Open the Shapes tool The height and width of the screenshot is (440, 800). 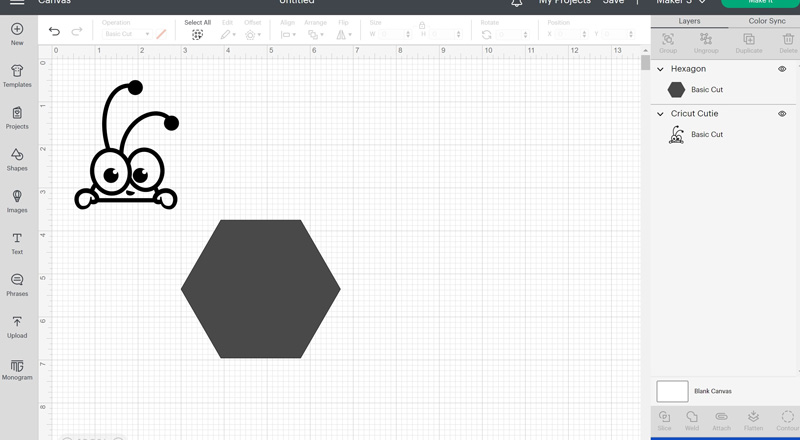tap(17, 160)
